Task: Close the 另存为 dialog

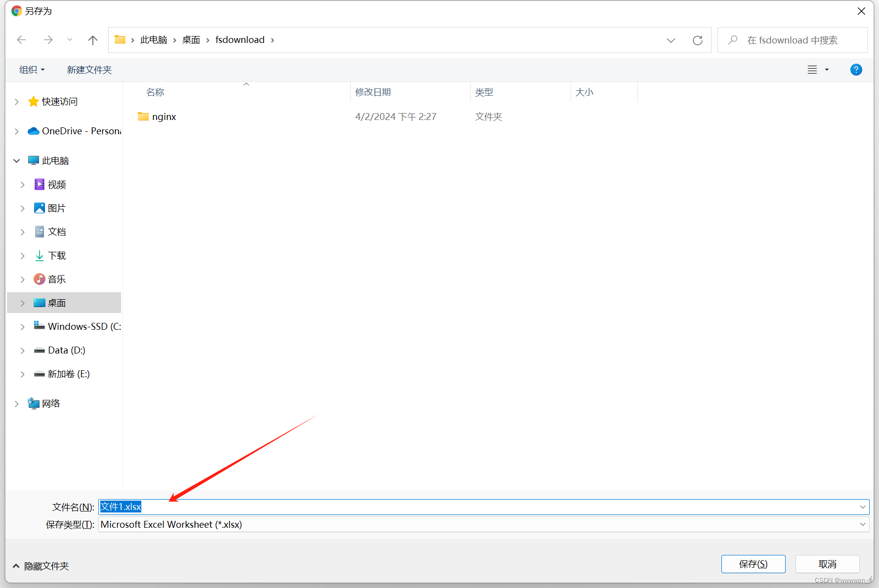Action: pyautogui.click(x=861, y=11)
